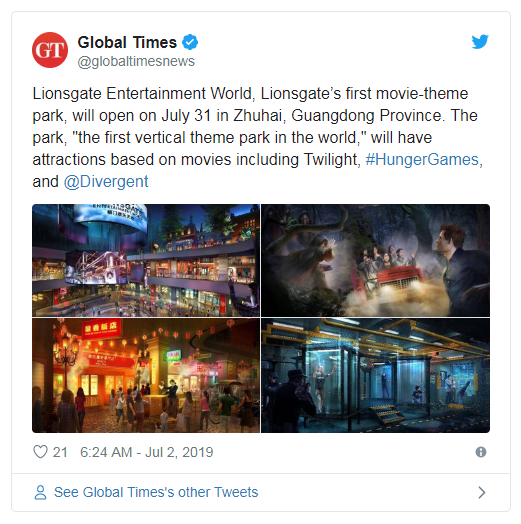Open the @globaltimesnews handle

pos(136,61)
